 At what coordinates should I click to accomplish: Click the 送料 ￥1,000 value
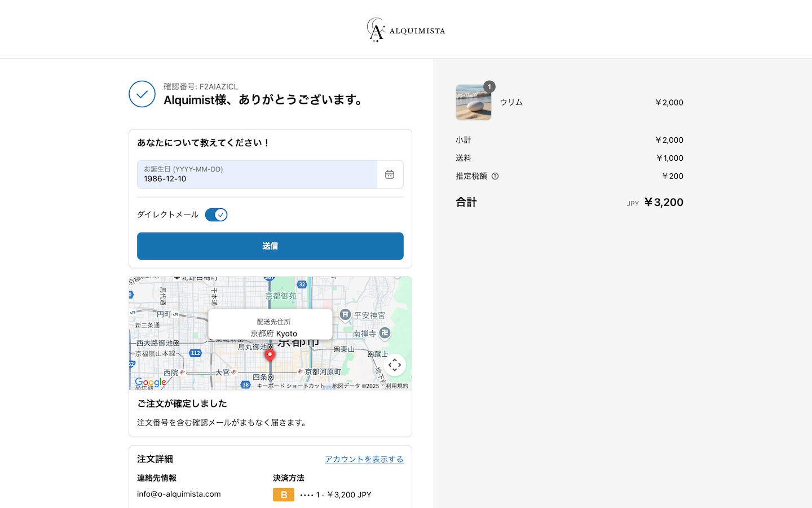(x=670, y=158)
